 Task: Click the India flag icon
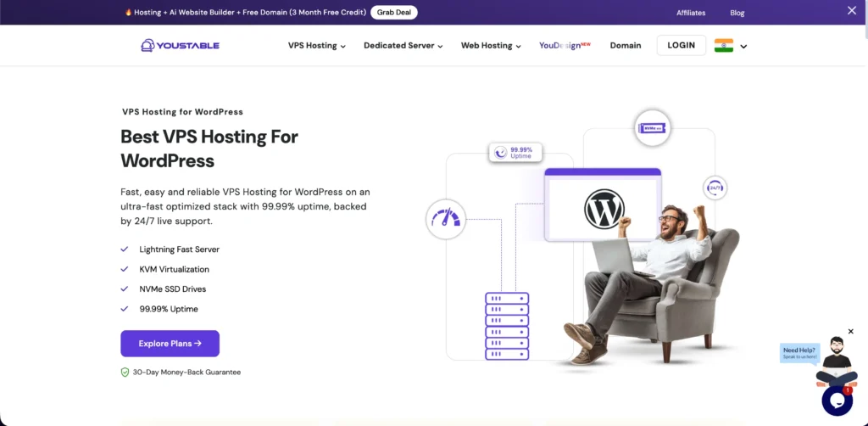pyautogui.click(x=724, y=46)
